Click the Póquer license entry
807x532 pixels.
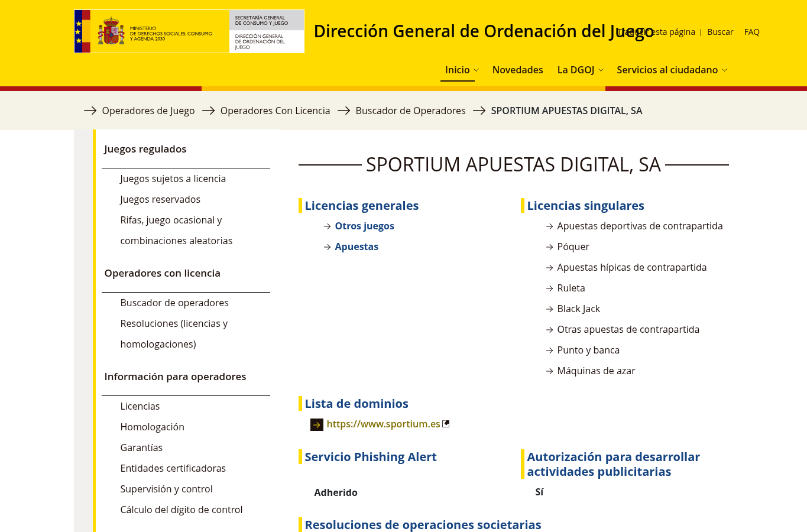tap(573, 246)
